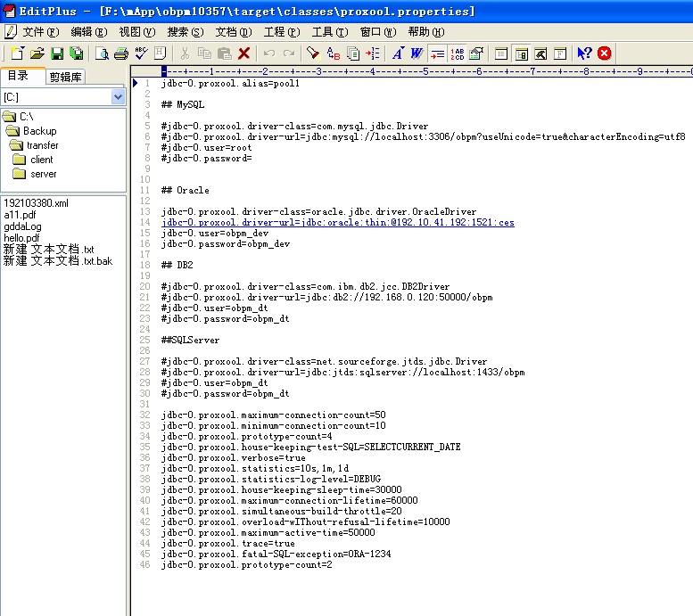Select file a11.pdf
Screen dimensions: 693x616
click(20, 215)
